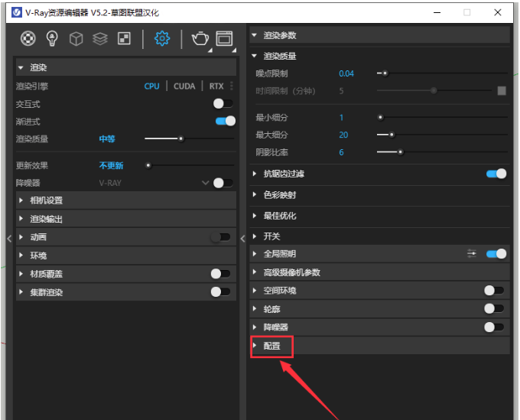Start render with the teapot icon
The width and height of the screenshot is (520, 420).
[200, 38]
